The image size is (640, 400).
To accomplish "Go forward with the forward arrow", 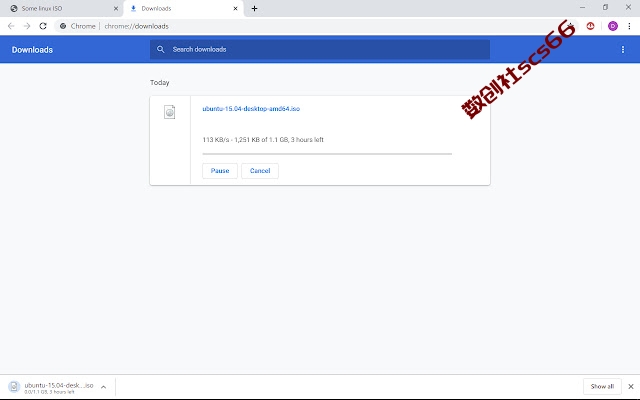I will click(27, 26).
